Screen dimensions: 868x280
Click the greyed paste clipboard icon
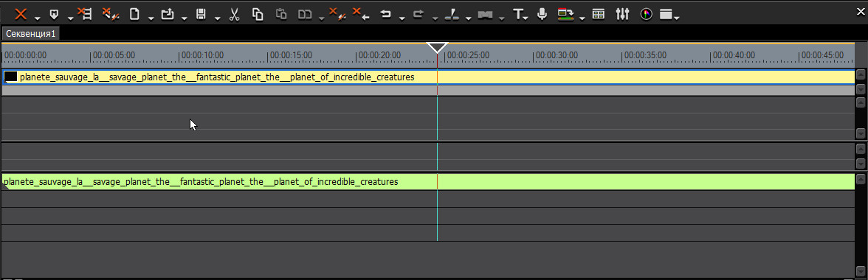[282, 14]
